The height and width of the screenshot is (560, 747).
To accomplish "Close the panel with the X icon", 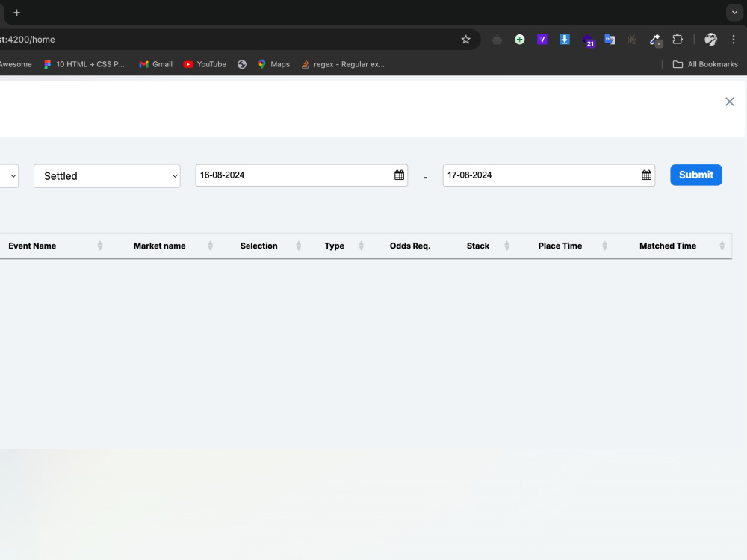I will coord(729,102).
